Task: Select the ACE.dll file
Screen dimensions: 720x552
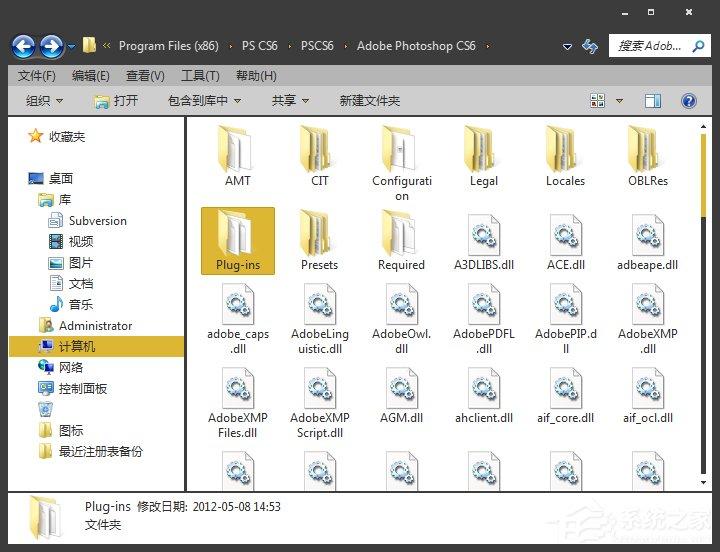Action: coord(565,242)
